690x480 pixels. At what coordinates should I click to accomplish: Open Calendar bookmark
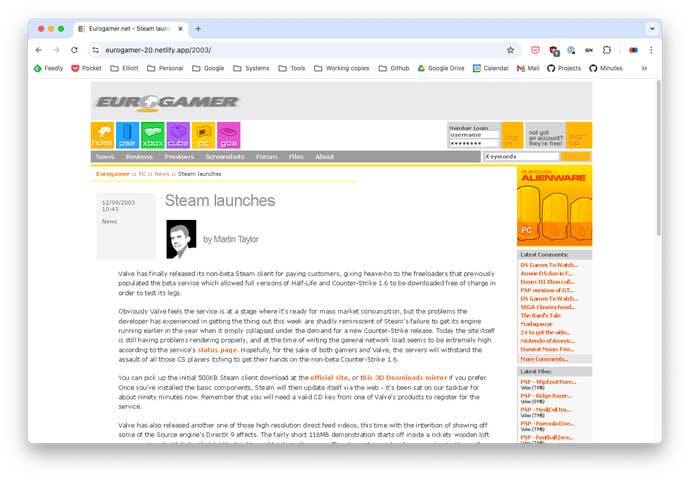tap(491, 68)
